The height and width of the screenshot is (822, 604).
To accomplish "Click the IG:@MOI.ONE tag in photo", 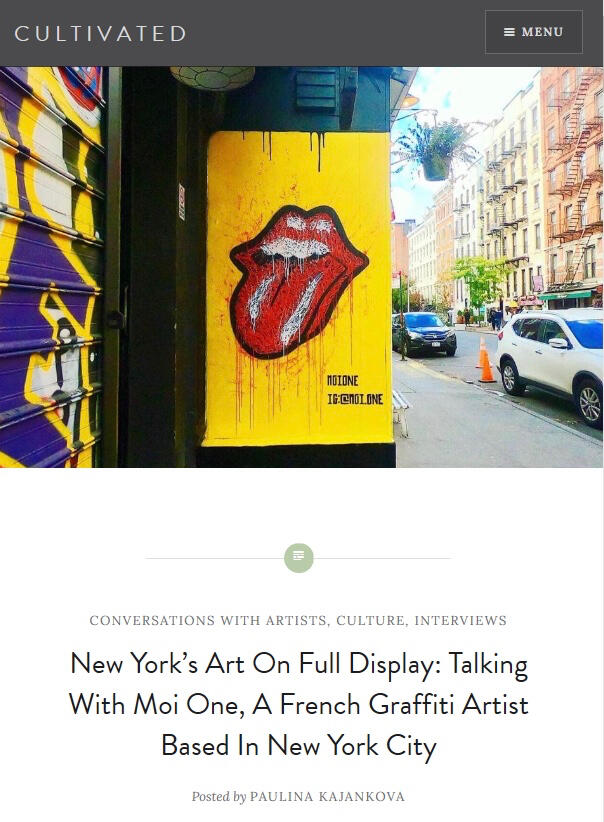I will [x=355, y=399].
